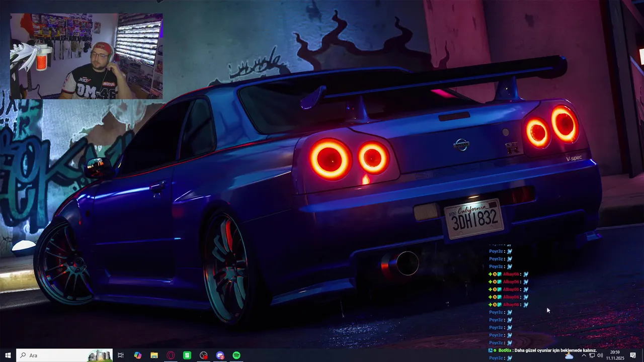
Task: Open Task View from the taskbar
Action: 121,355
